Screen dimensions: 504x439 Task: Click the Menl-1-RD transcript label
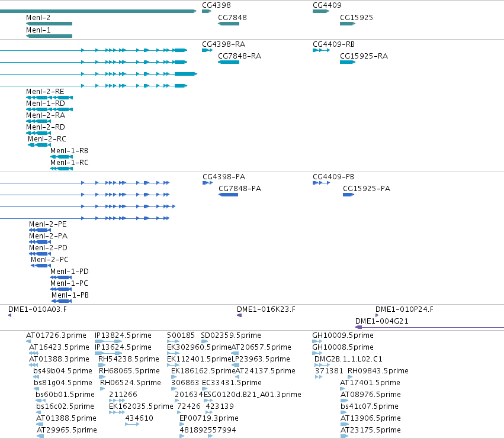(46, 104)
